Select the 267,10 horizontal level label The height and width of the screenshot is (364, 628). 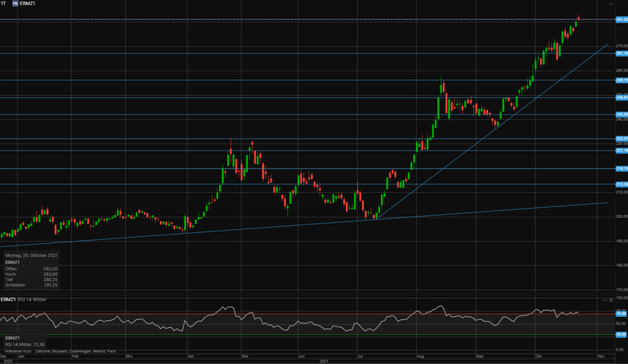click(x=620, y=53)
